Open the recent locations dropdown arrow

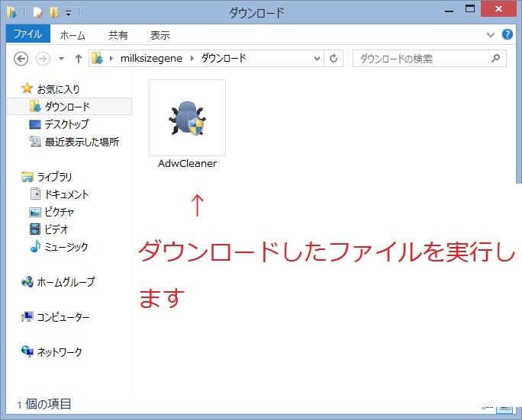click(61, 59)
